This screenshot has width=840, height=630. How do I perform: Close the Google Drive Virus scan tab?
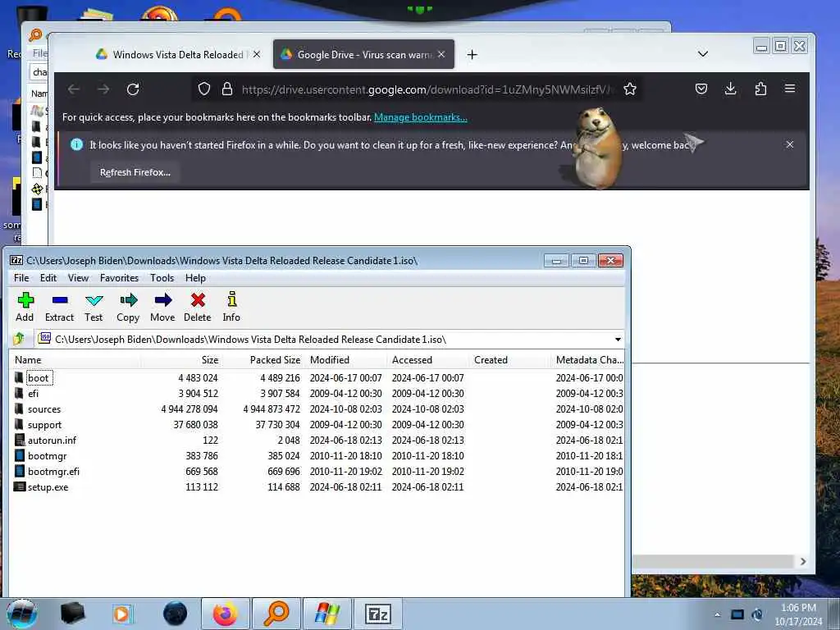(441, 54)
